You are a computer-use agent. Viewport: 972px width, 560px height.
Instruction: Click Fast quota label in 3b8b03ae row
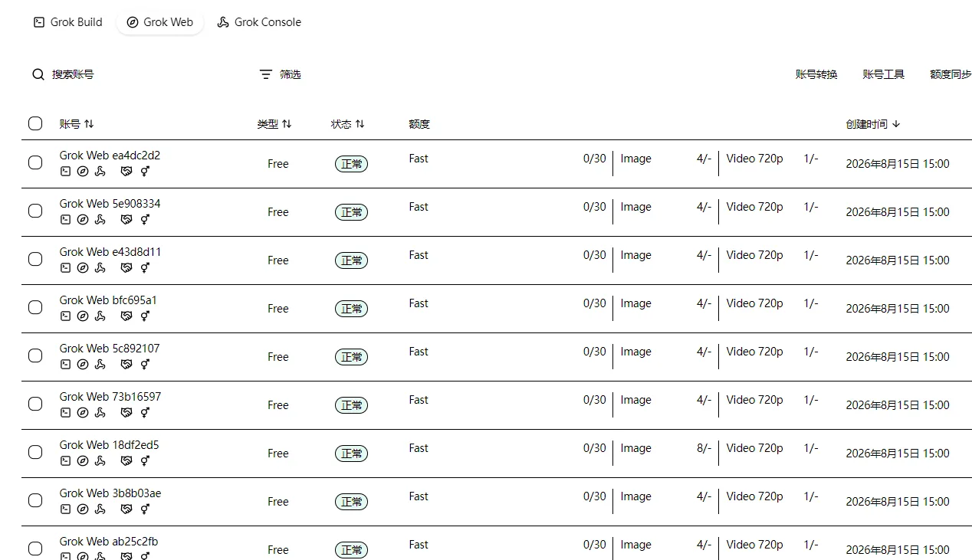pyautogui.click(x=419, y=496)
